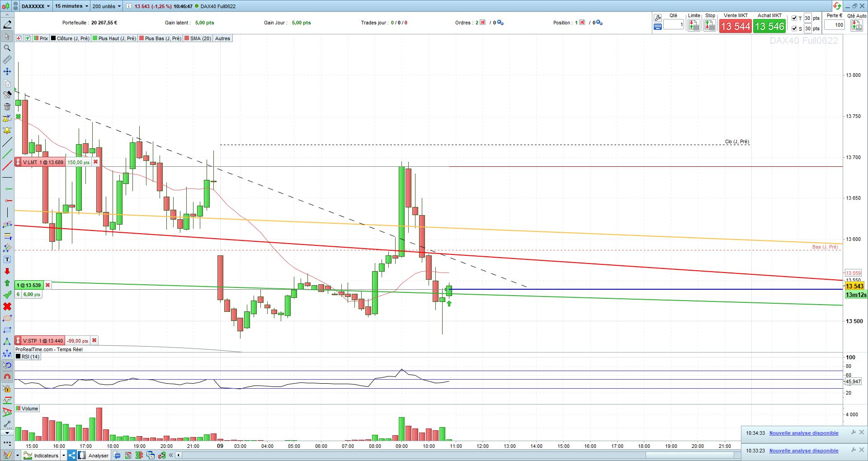
Task: Select the SMA (20) legend tab
Action: click(198, 38)
